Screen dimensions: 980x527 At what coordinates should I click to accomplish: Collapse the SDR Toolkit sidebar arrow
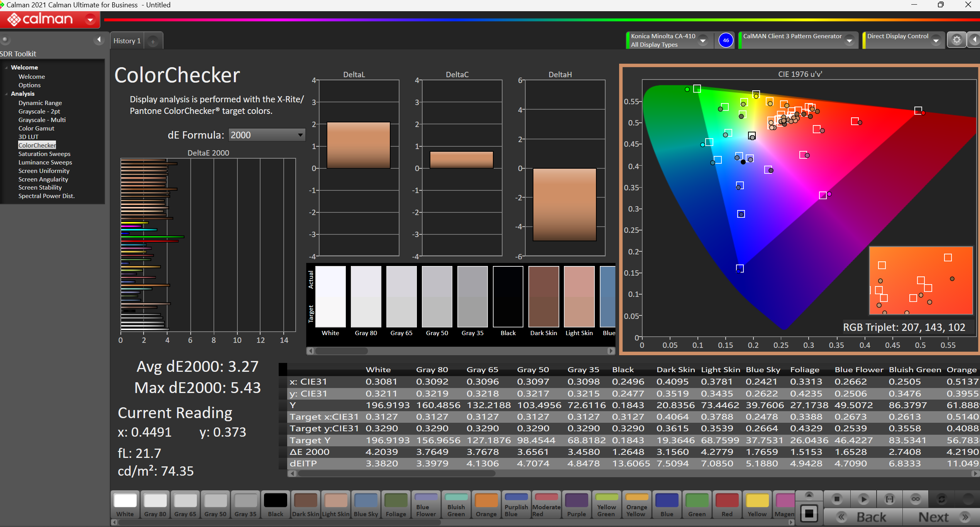99,39
